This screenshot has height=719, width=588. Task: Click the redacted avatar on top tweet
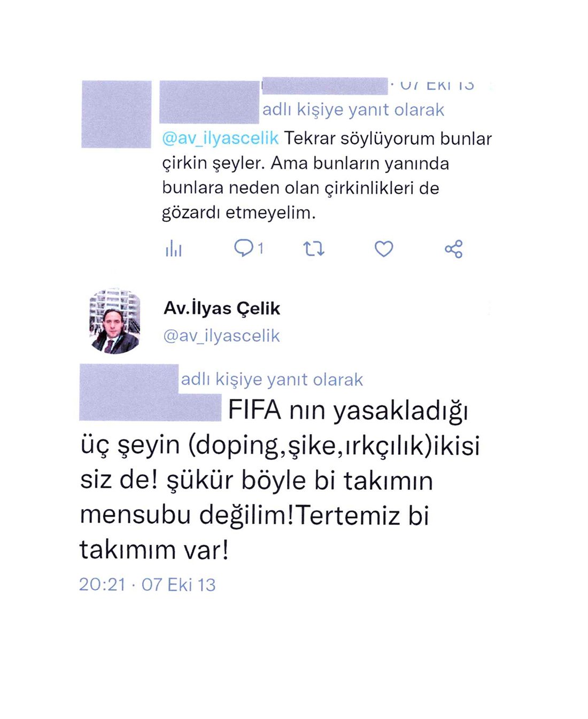pos(117,114)
